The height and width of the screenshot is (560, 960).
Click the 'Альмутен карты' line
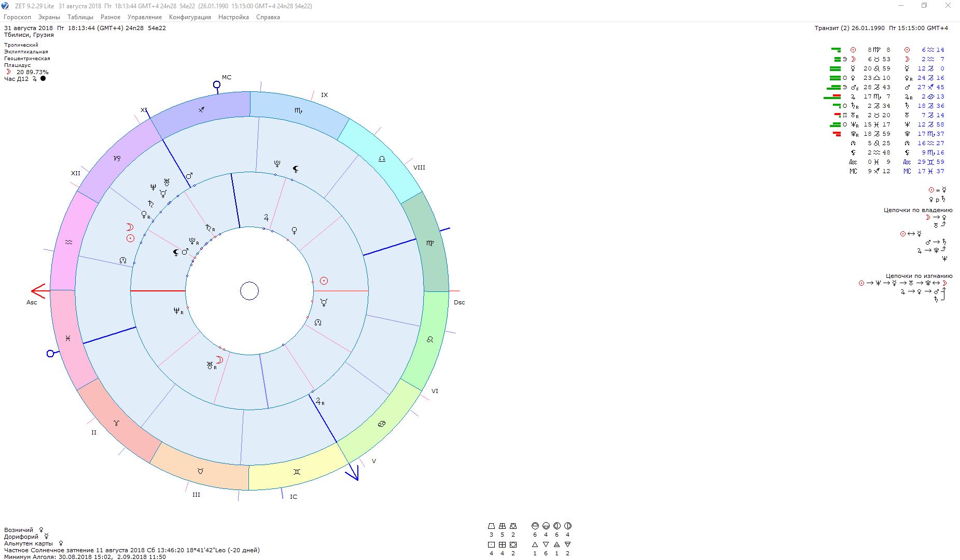pyautogui.click(x=34, y=543)
